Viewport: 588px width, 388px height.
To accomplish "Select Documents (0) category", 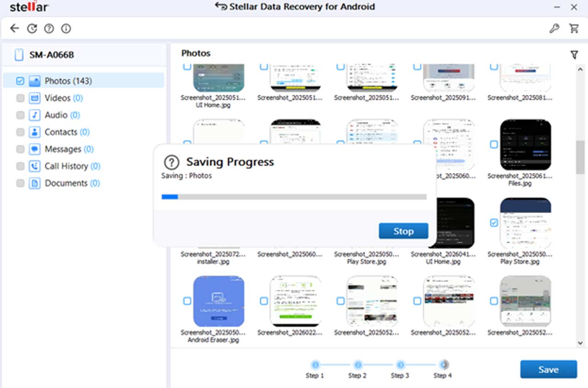I will tap(72, 183).
